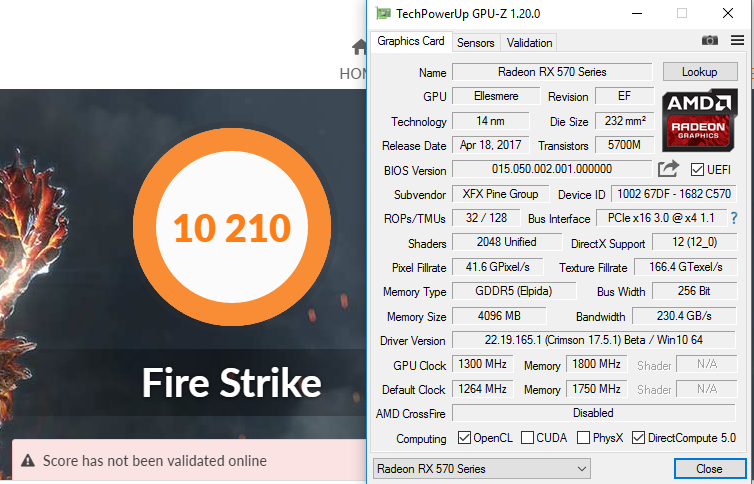
Task: Click the Bus Interface value PCIe x16 3.0
Action: [662, 218]
